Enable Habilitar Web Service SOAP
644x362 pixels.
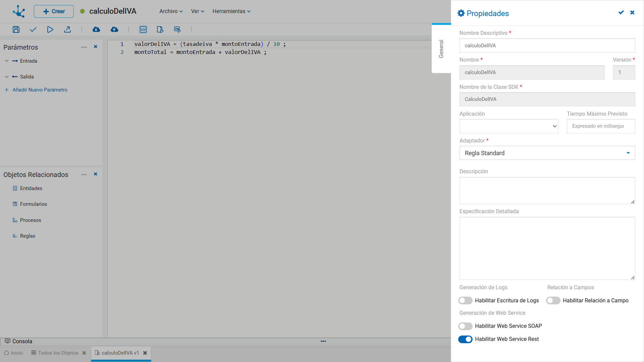tap(465, 326)
